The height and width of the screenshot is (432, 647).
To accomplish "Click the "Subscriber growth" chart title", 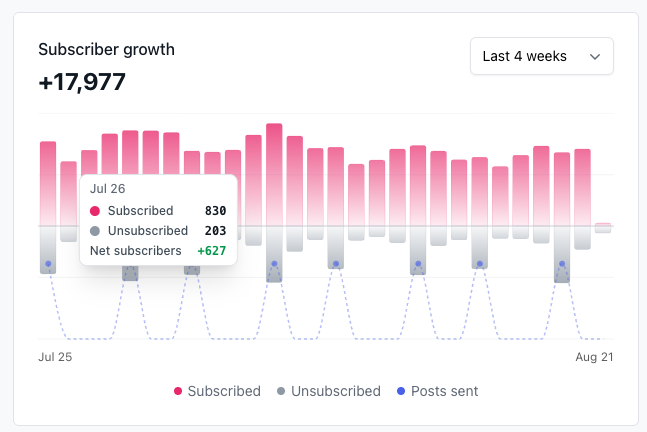I will click(x=106, y=49).
